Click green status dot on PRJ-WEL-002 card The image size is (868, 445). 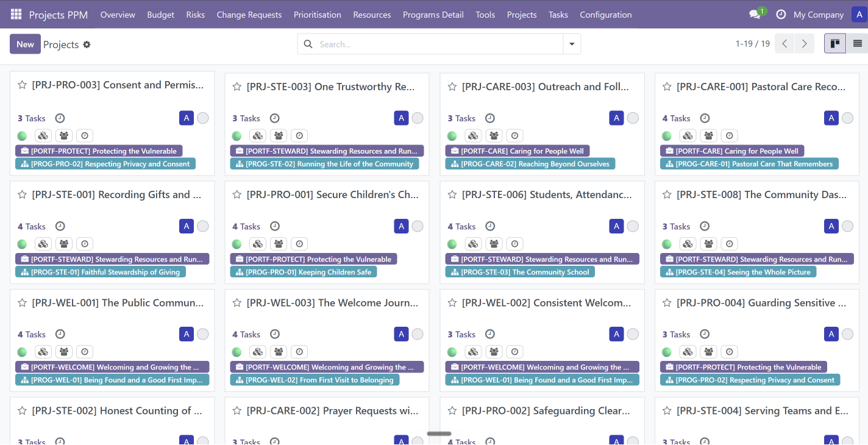click(452, 352)
